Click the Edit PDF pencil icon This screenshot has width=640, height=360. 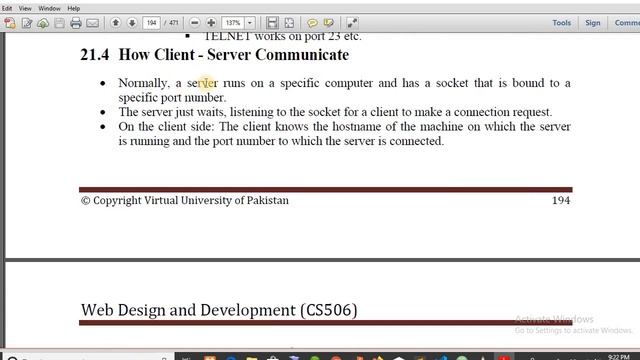[x=27, y=23]
